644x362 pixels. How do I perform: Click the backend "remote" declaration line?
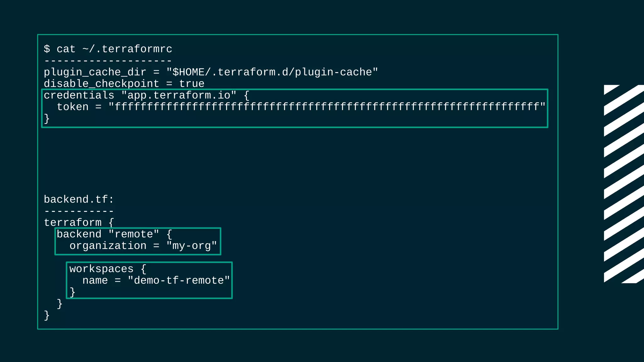pos(114,234)
